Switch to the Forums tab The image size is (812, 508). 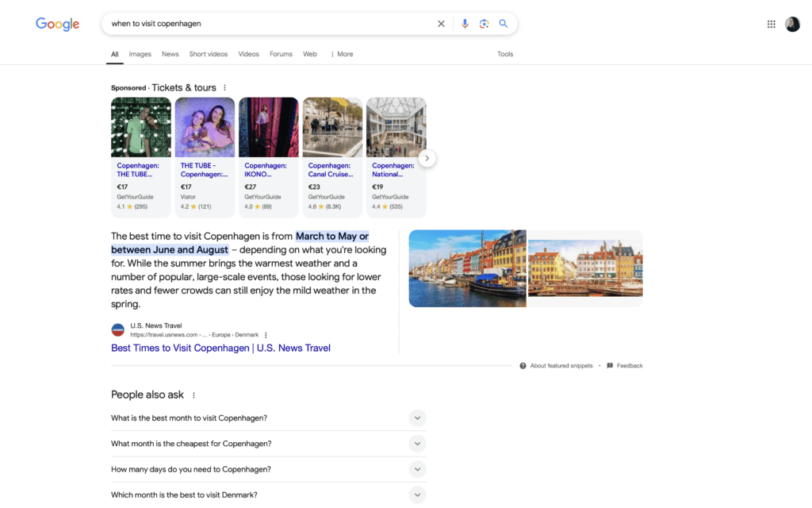click(x=281, y=54)
